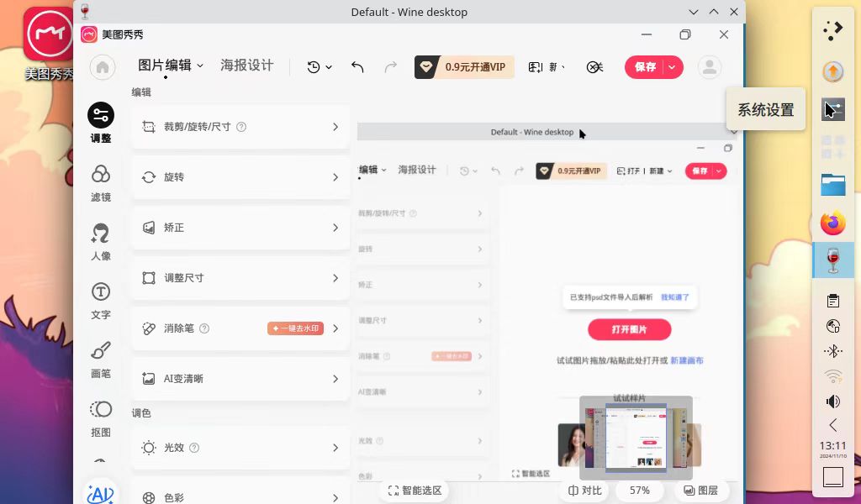
Task: Redo the last undone edit
Action: (x=390, y=67)
